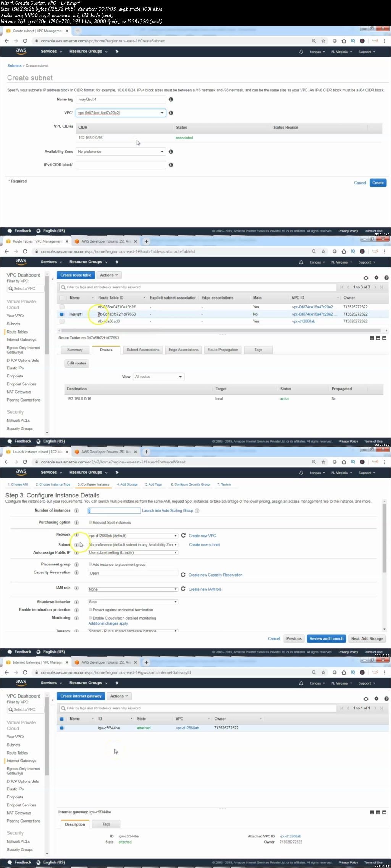The width and height of the screenshot is (391, 868).
Task: Go to wizard step 4. Add Storage
Action: point(127,484)
